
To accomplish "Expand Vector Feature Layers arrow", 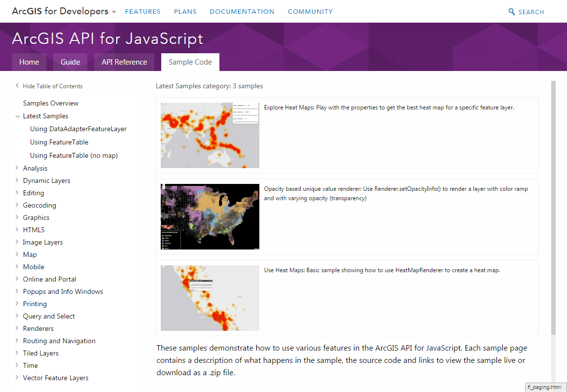I will coord(17,377).
